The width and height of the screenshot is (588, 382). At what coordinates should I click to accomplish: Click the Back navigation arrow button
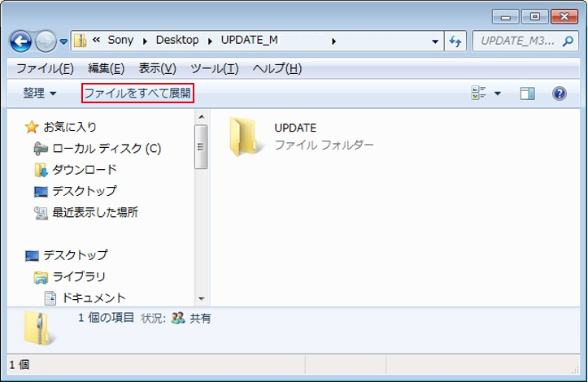tap(20, 41)
